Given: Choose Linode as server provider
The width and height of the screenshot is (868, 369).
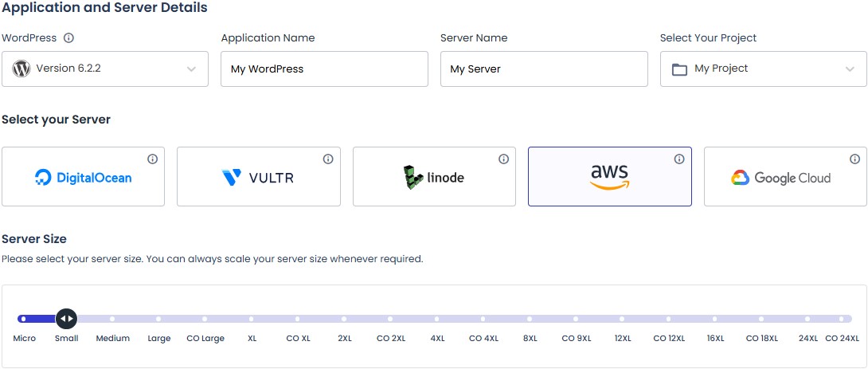Looking at the screenshot, I should [434, 177].
